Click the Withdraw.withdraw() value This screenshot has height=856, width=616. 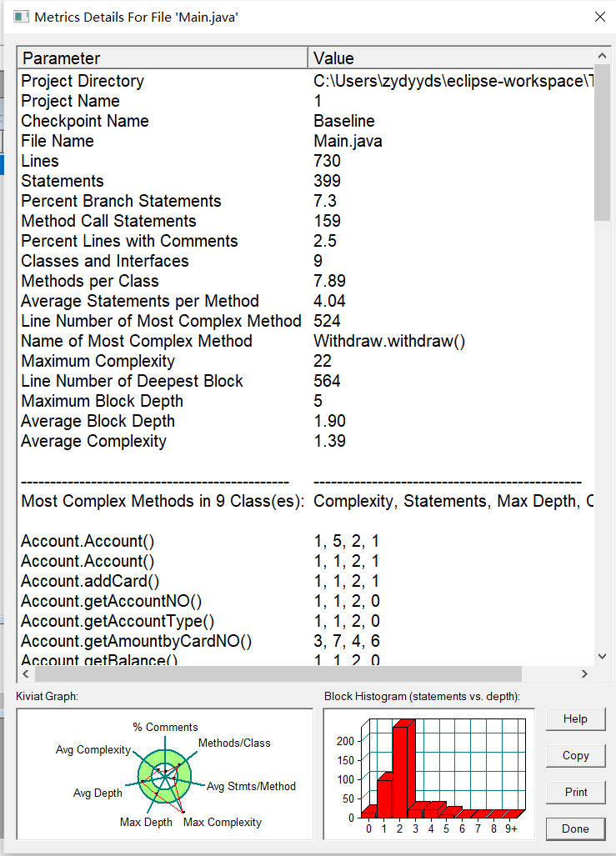[x=389, y=341]
